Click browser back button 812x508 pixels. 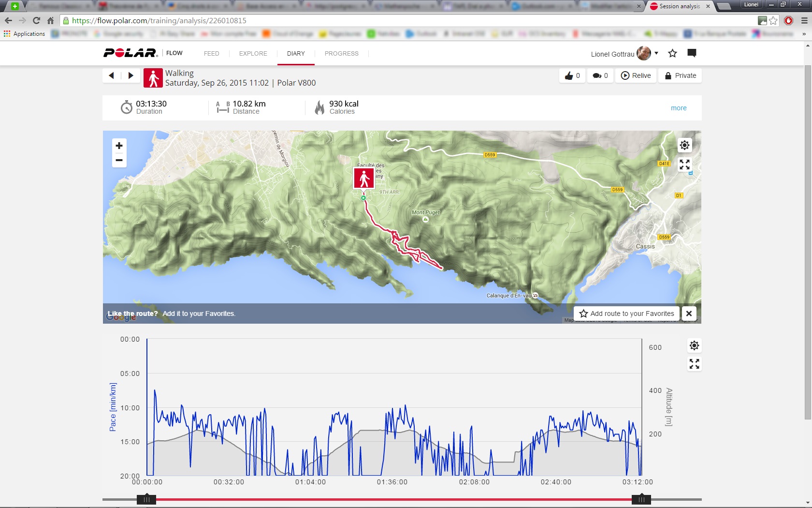click(x=8, y=21)
